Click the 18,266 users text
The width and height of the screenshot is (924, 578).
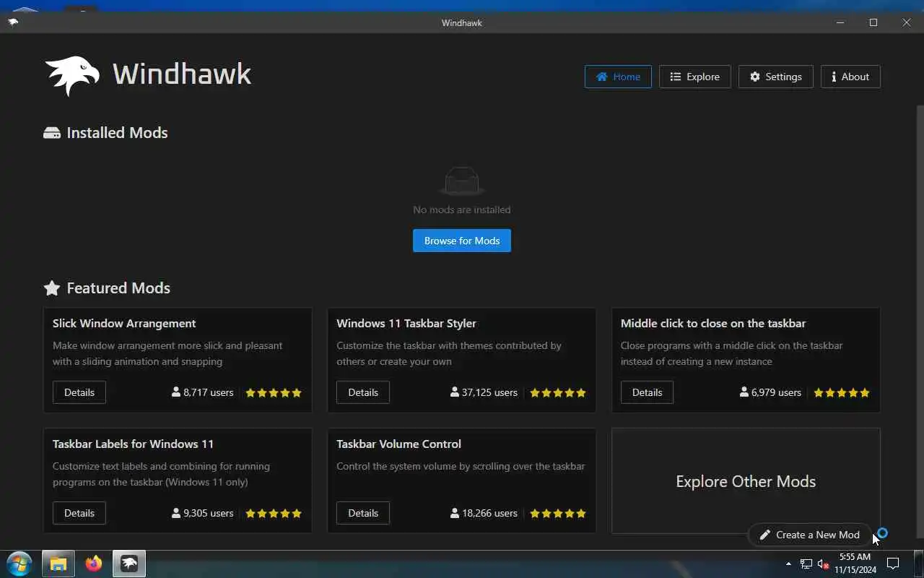[489, 513]
